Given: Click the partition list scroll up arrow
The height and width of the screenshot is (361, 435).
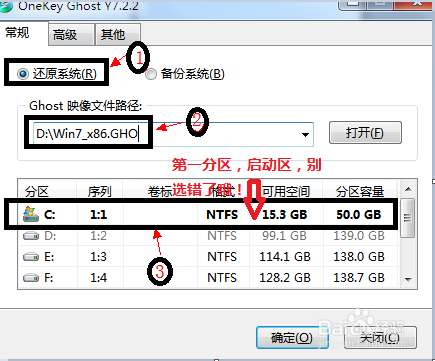Looking at the screenshot, I should click(x=408, y=189).
